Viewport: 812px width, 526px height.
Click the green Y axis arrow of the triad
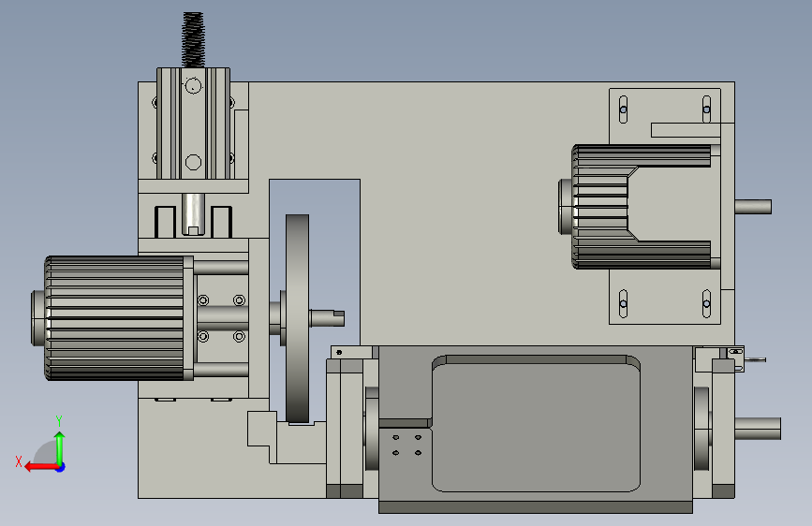pyautogui.click(x=60, y=447)
